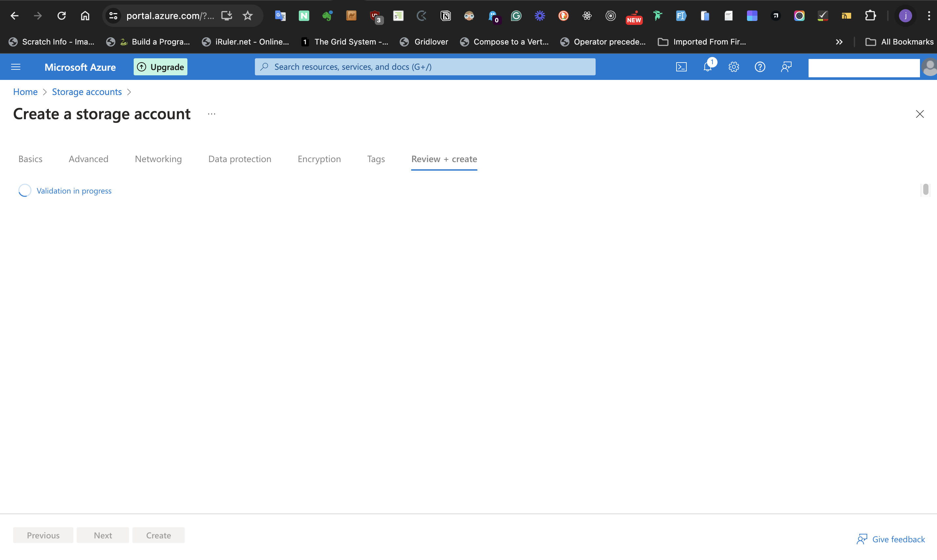Image resolution: width=937 pixels, height=560 pixels.
Task: Select the Encryption step
Action: (319, 159)
